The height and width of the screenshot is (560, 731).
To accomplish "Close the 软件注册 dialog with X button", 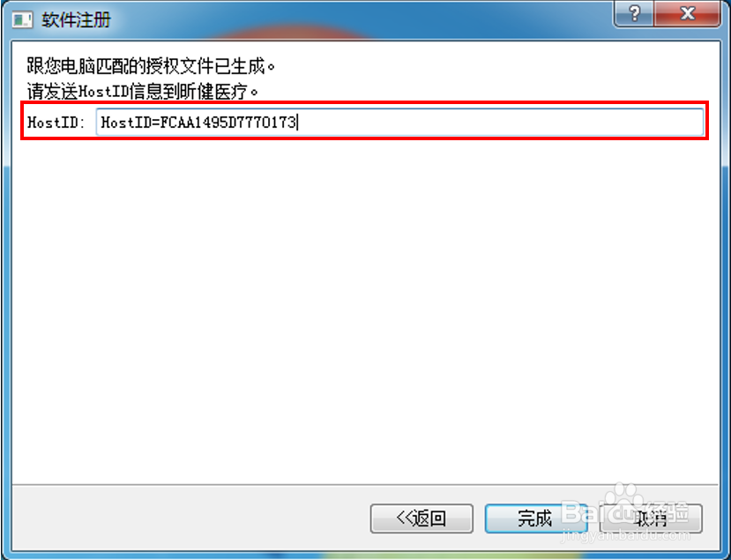I will coord(687,13).
